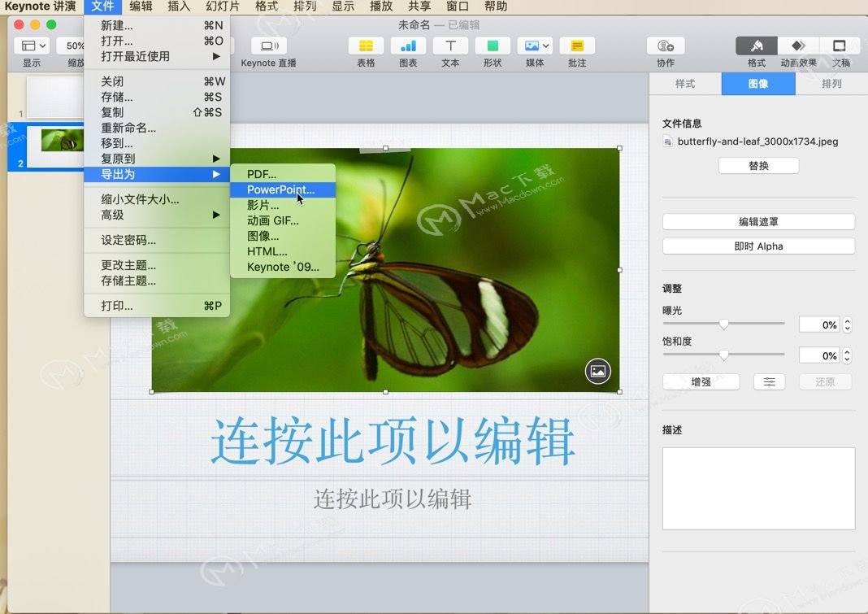Expand the Advanced (高级) submenu
The height and width of the screenshot is (614, 868).
(157, 215)
